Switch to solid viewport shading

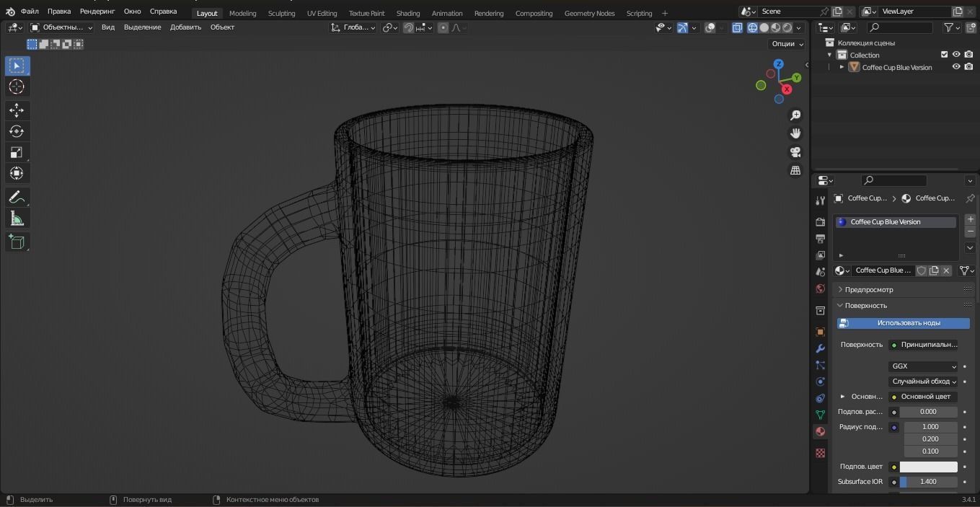point(764,27)
